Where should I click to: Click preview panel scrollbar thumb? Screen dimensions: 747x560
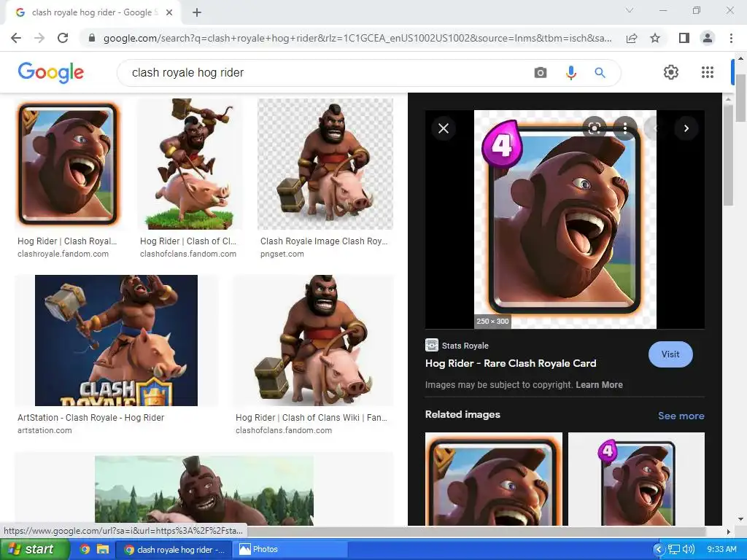[x=727, y=155]
